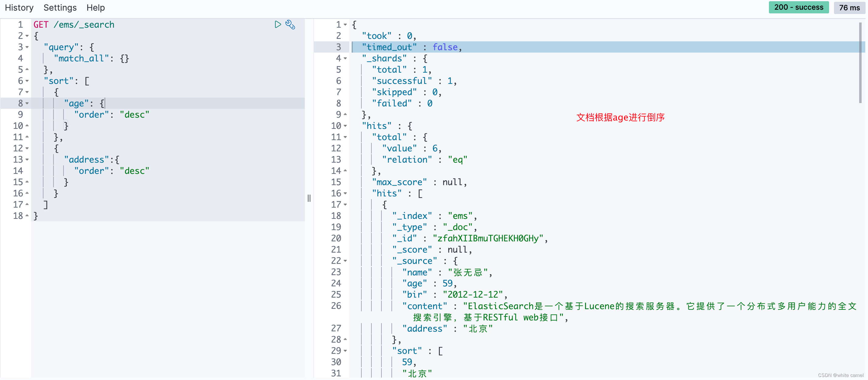
Task: Collapse response root at line 1
Action: pyautogui.click(x=345, y=25)
